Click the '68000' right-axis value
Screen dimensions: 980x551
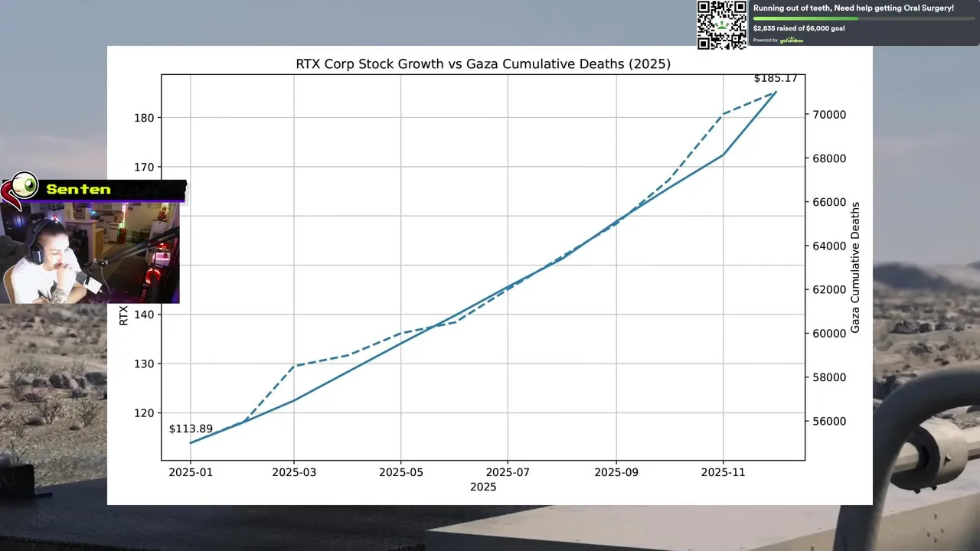pyautogui.click(x=829, y=158)
